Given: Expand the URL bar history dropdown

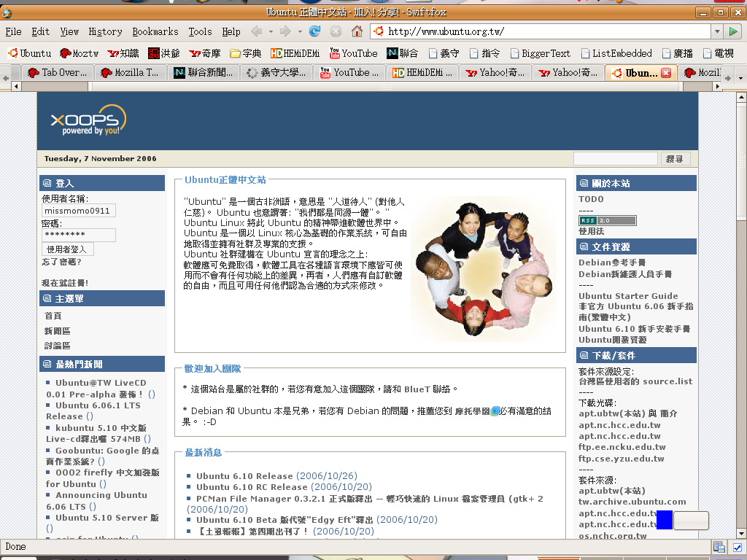Looking at the screenshot, I should click(x=717, y=31).
